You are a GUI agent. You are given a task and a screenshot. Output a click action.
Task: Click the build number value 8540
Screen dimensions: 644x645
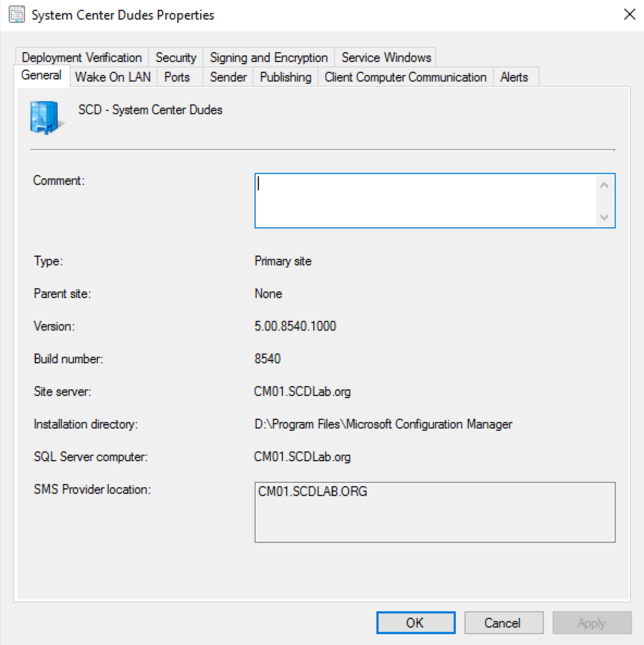(268, 359)
